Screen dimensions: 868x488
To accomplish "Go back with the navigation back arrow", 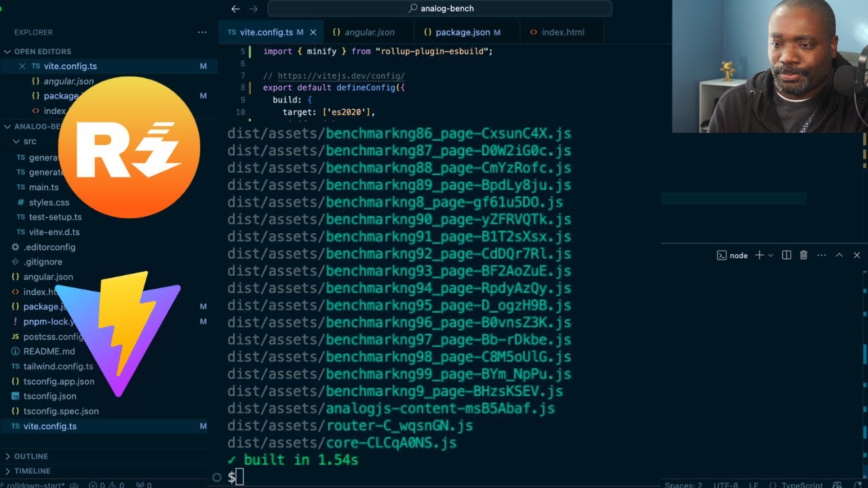I will [x=235, y=9].
